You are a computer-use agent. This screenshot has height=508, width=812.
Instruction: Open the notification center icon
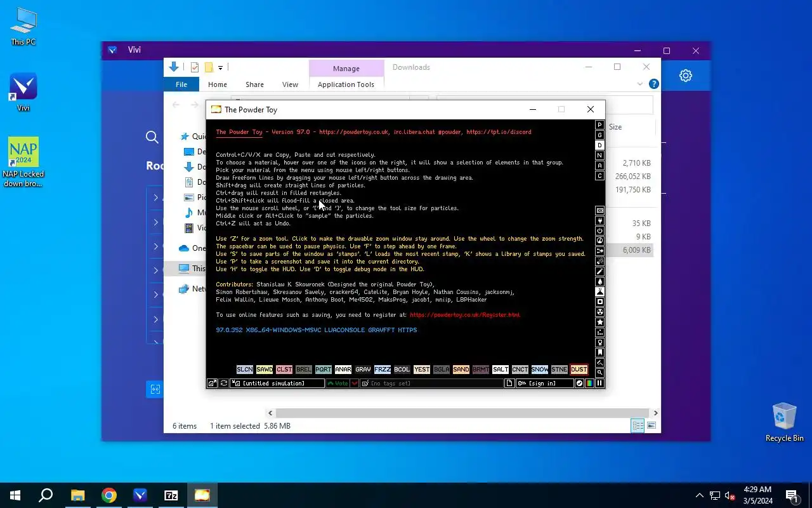pos(792,495)
